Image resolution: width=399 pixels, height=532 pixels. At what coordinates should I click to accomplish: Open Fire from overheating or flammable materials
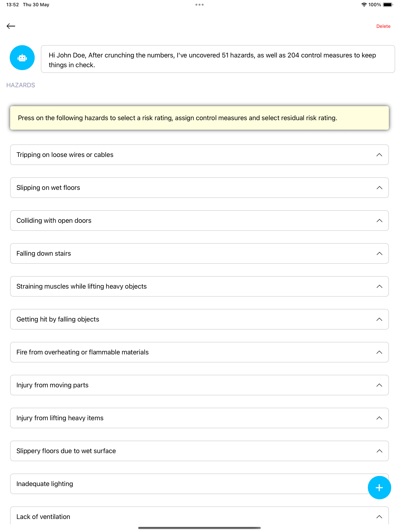pos(199,352)
